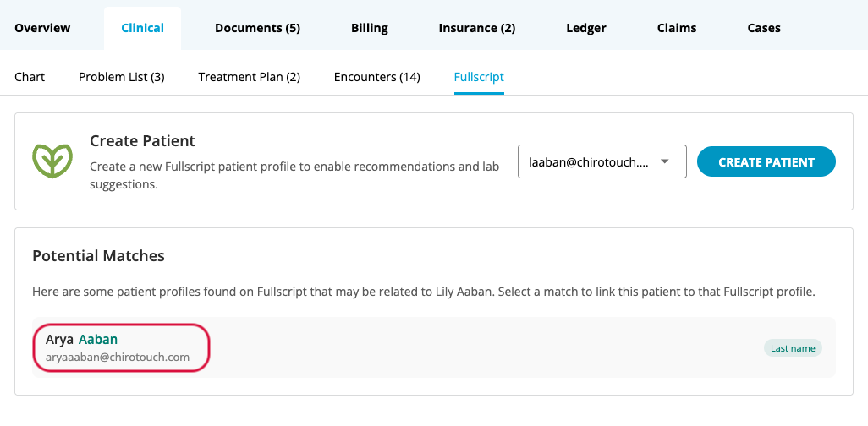Open the laaban@chirotouch email dropdown
This screenshot has width=868, height=426.
coord(590,161)
